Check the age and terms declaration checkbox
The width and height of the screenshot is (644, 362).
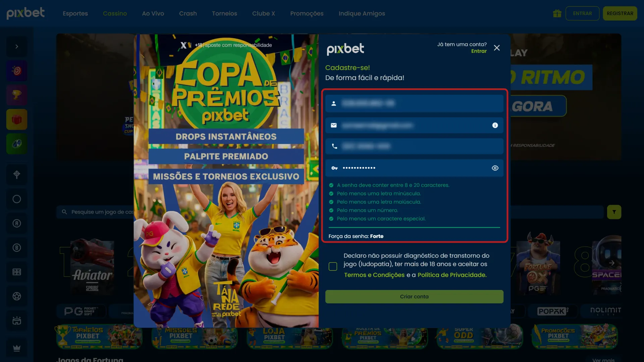(x=333, y=266)
